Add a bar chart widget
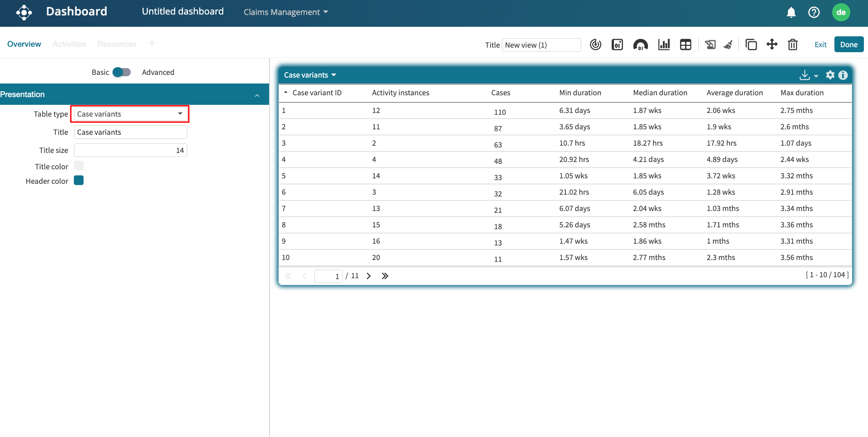Screen dimensions: 868x437 pos(664,44)
